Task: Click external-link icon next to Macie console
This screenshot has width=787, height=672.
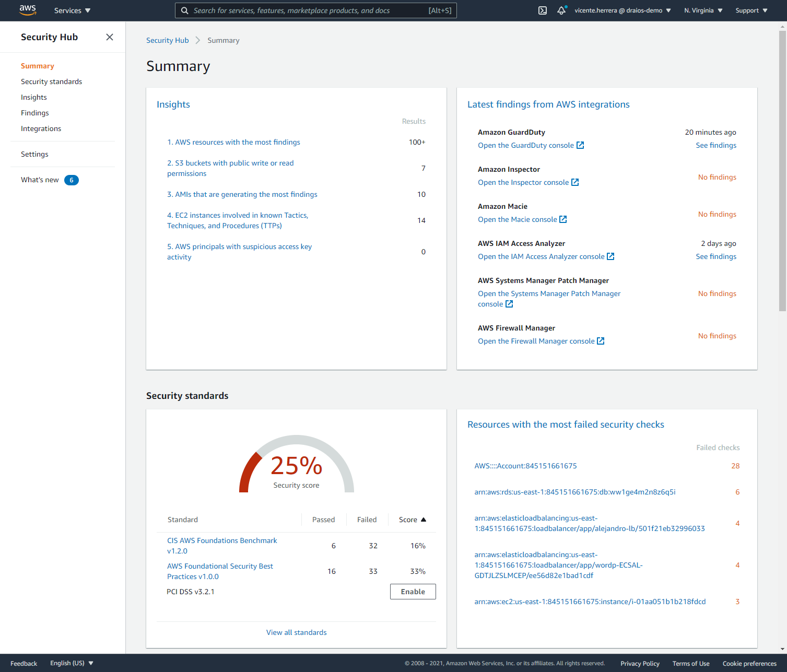Action: click(x=563, y=219)
